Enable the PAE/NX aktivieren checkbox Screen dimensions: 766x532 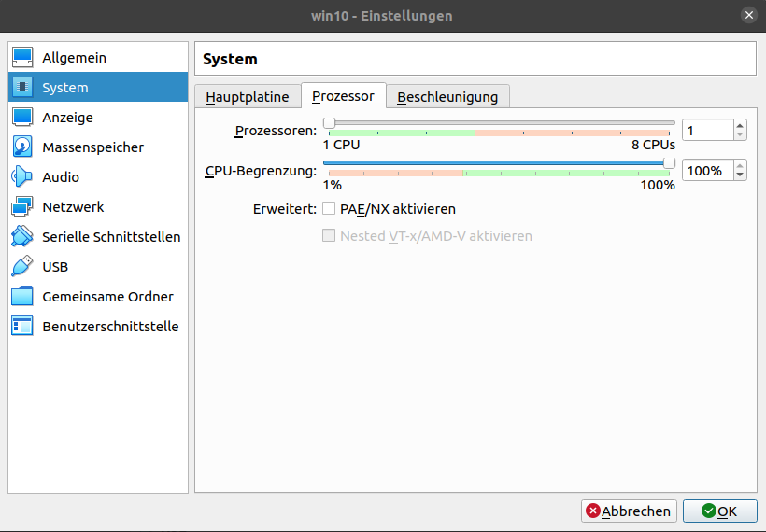pyautogui.click(x=329, y=209)
